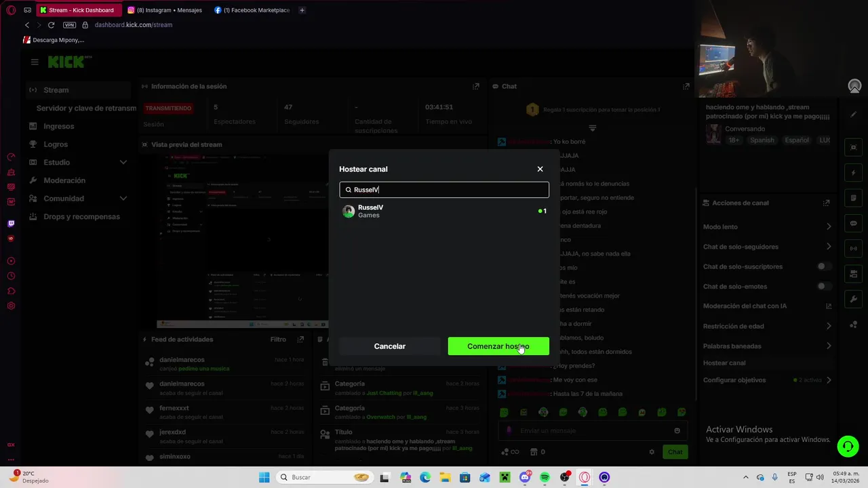
Task: Expand the Comunidad sidebar section
Action: [79, 199]
